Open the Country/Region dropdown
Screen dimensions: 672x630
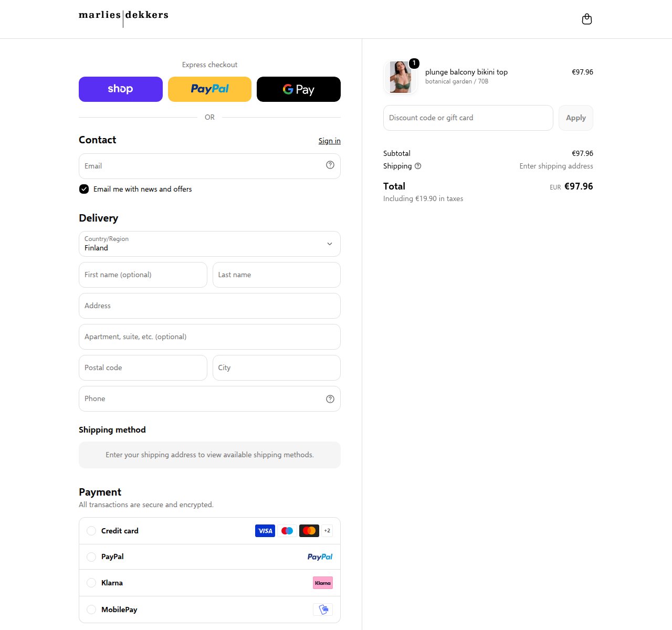(209, 244)
